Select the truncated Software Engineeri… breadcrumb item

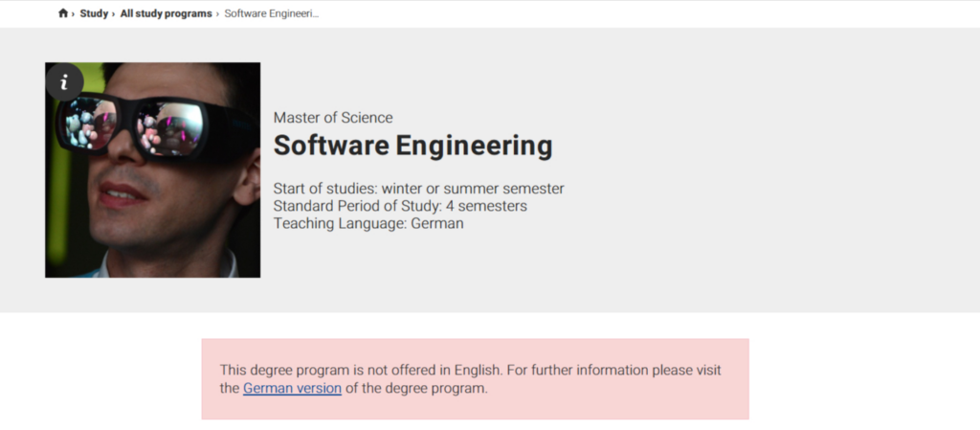271,14
